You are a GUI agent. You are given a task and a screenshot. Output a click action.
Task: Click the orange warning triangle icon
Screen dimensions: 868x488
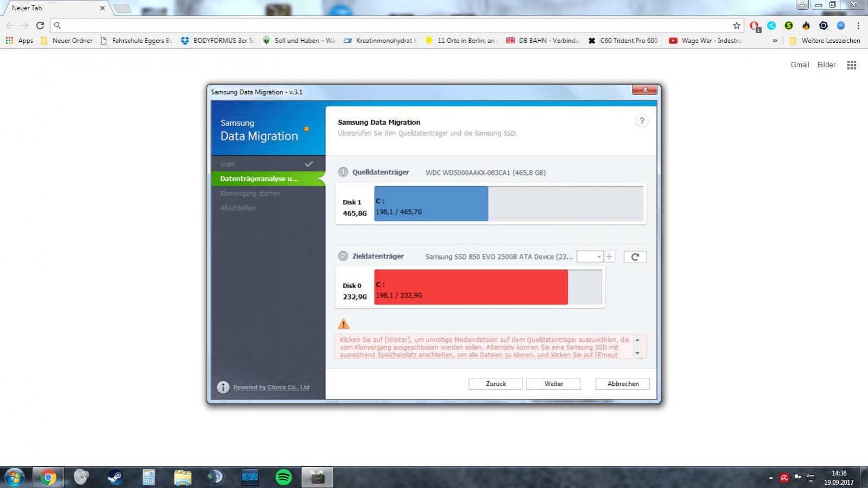click(x=344, y=324)
